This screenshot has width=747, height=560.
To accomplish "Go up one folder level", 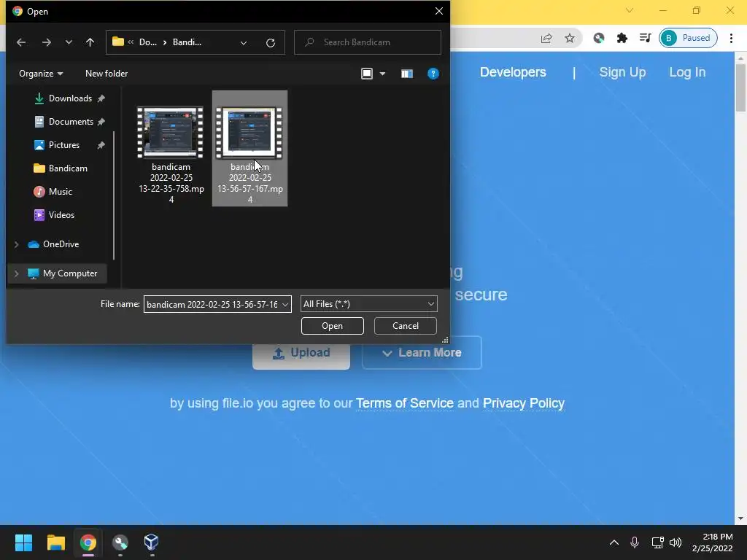I will pyautogui.click(x=90, y=42).
